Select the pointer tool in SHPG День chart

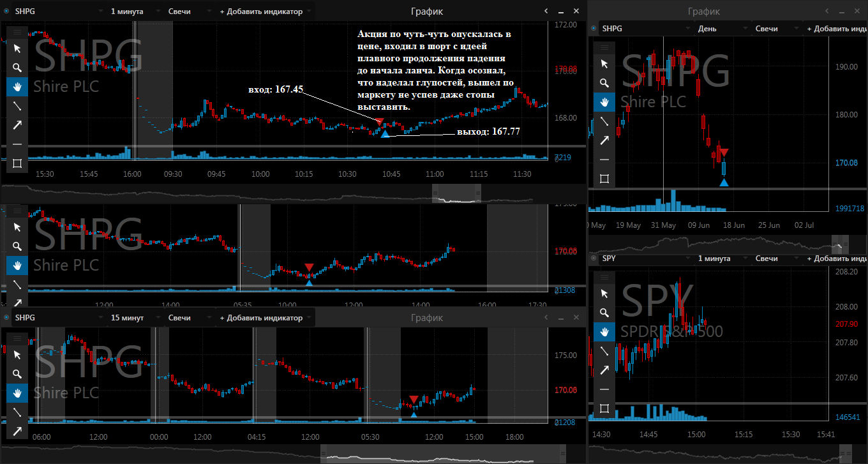(x=604, y=63)
